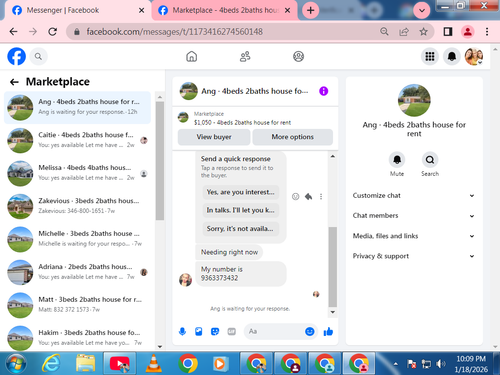Open Chrome three-dot menu
The width and height of the screenshot is (500, 375).
click(487, 32)
